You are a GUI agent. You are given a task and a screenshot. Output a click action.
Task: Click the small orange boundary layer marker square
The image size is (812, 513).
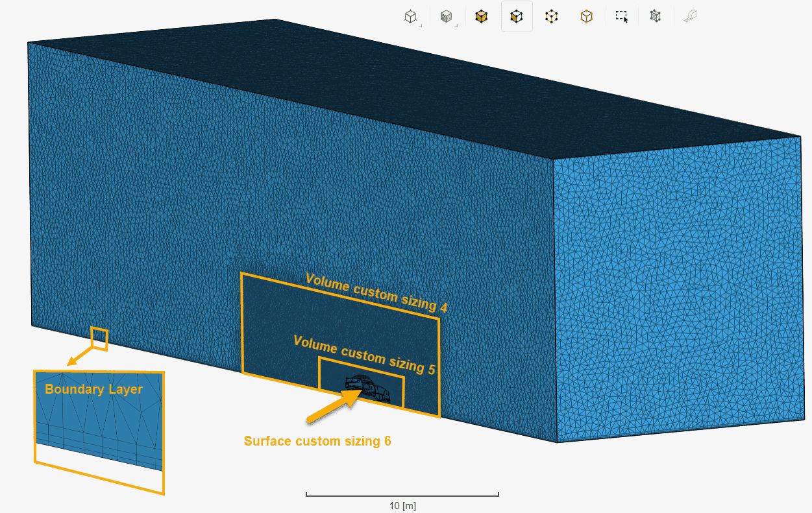99,339
